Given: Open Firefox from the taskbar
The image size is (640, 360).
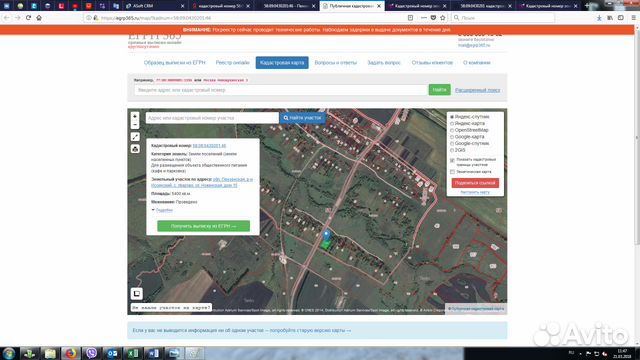Looking at the screenshot, I should click(71, 353).
